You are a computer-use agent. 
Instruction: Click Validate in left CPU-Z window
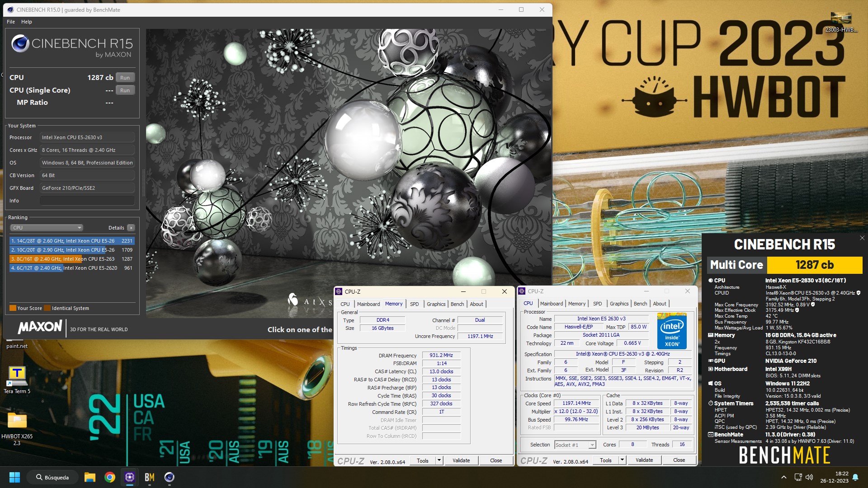[x=461, y=460]
